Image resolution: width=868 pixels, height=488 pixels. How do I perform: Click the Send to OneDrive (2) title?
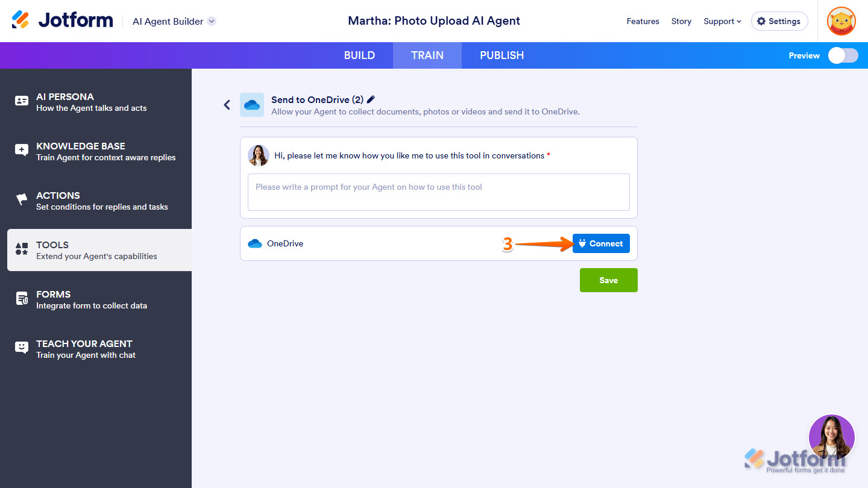click(x=317, y=100)
